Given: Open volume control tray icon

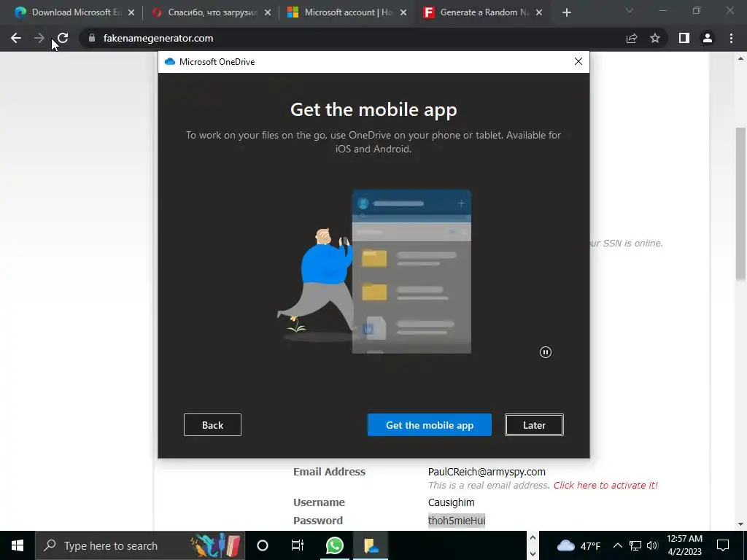Looking at the screenshot, I should tap(652, 545).
